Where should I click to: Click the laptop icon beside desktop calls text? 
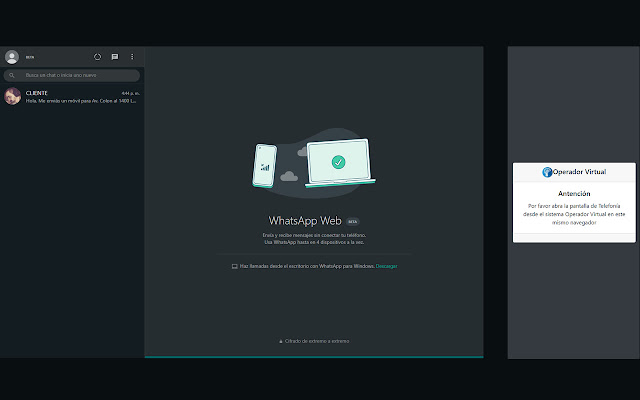[235, 266]
